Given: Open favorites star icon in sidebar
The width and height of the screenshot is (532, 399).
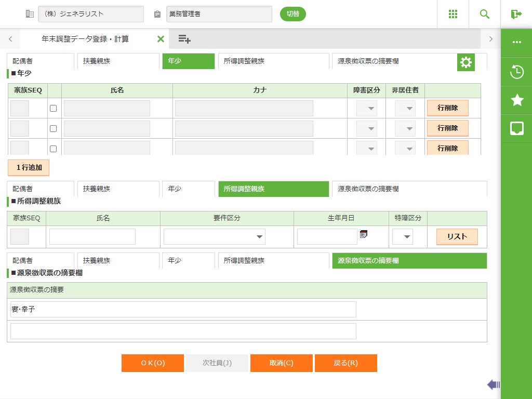Looking at the screenshot, I should (x=516, y=100).
